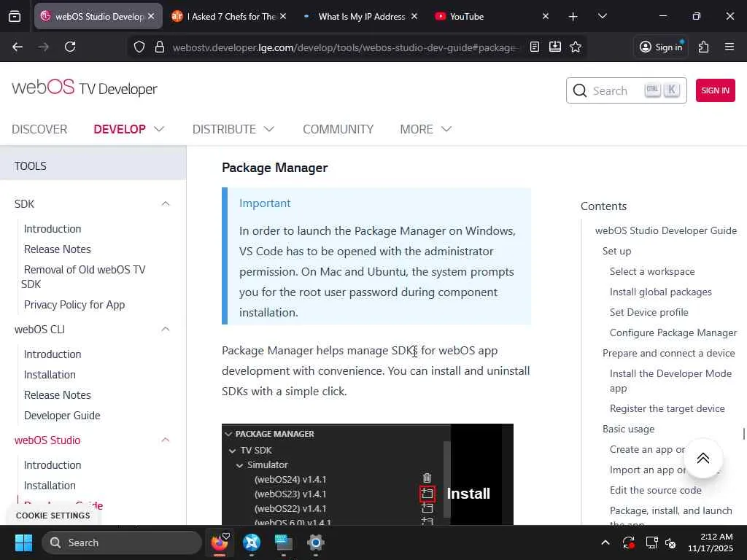Open Firefox from the taskbar
The width and height of the screenshot is (747, 560).
pyautogui.click(x=220, y=542)
